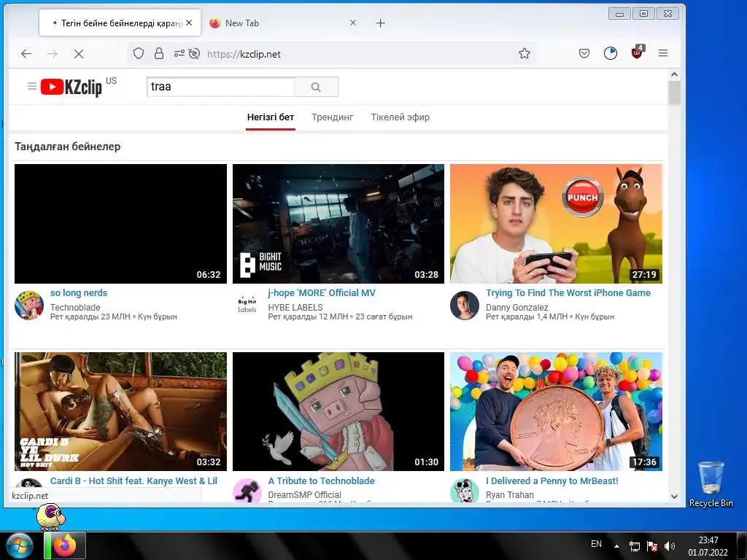
Task: Open DreamSMP Official channel avatar
Action: (x=247, y=491)
